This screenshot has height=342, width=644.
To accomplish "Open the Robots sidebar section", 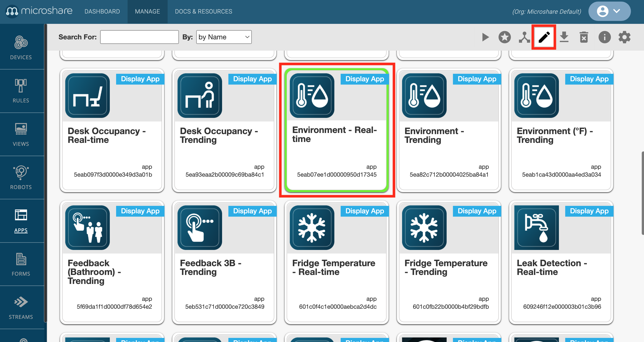I will [x=21, y=178].
